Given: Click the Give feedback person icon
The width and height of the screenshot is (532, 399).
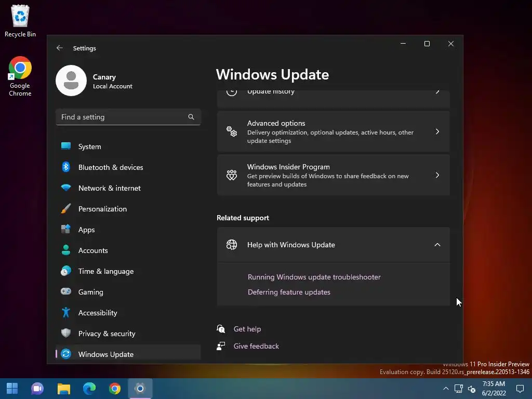Looking at the screenshot, I should [x=221, y=345].
